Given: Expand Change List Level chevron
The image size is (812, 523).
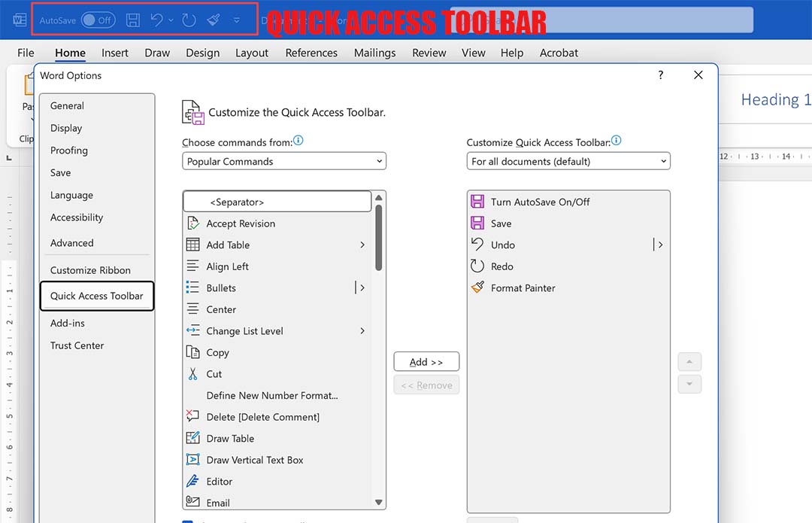Looking at the screenshot, I should pos(362,330).
